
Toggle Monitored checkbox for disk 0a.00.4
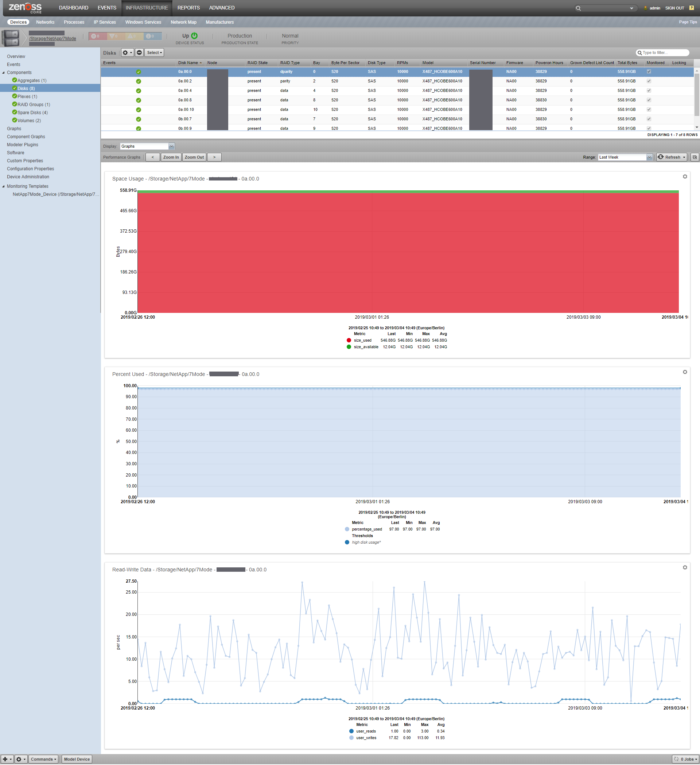(x=649, y=90)
